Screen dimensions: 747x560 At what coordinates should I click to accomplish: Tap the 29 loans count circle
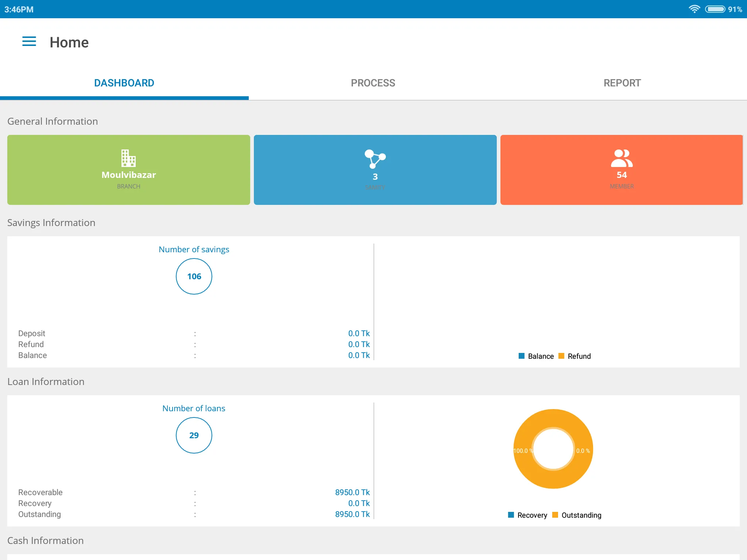click(194, 435)
